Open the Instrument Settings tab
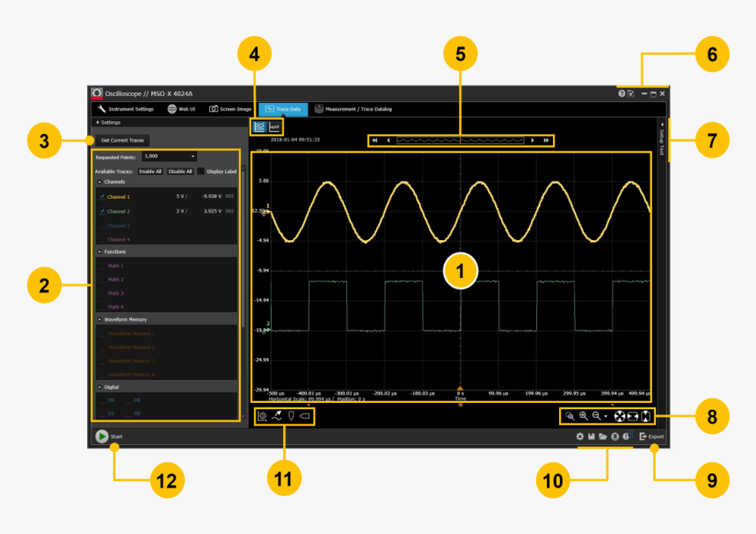The image size is (756, 534). point(127,109)
